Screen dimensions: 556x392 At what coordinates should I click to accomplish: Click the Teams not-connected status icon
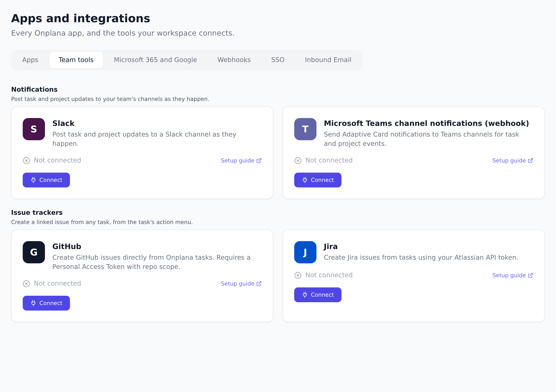[298, 161]
